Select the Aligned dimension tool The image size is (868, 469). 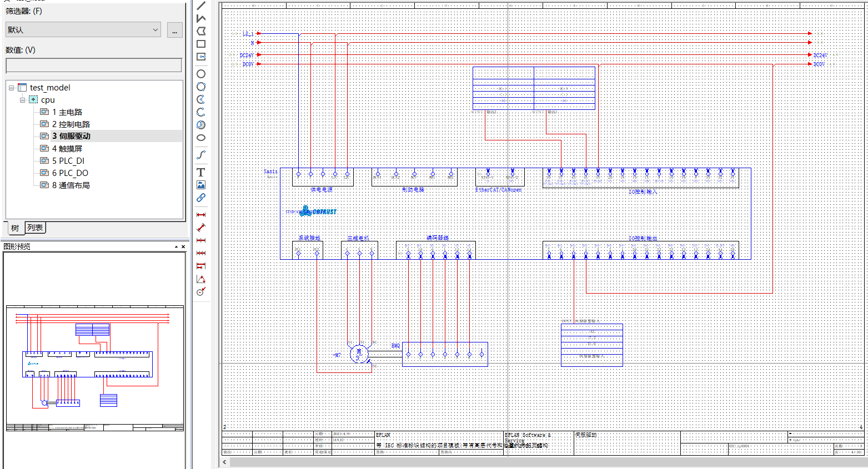point(201,228)
